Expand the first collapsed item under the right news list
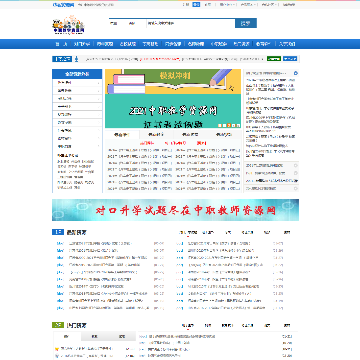 pos(271,165)
